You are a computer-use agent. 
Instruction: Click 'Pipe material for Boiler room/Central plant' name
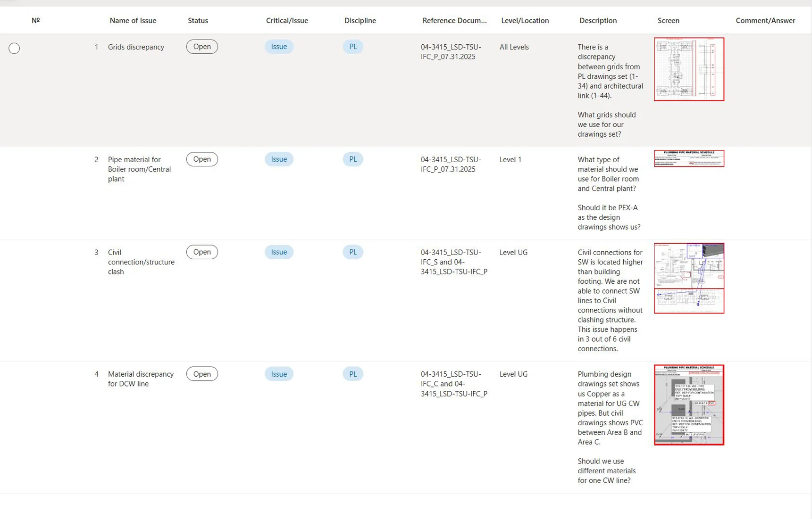(139, 169)
